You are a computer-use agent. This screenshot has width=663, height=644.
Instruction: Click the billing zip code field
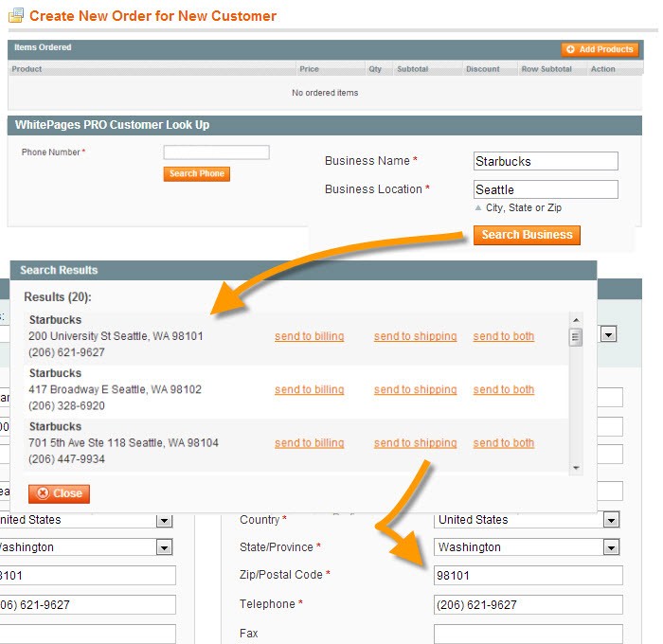coord(87,576)
